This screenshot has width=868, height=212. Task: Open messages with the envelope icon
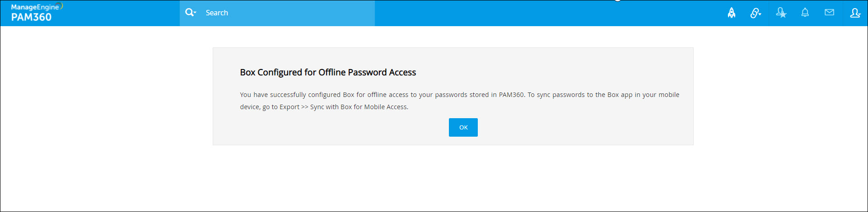(829, 13)
